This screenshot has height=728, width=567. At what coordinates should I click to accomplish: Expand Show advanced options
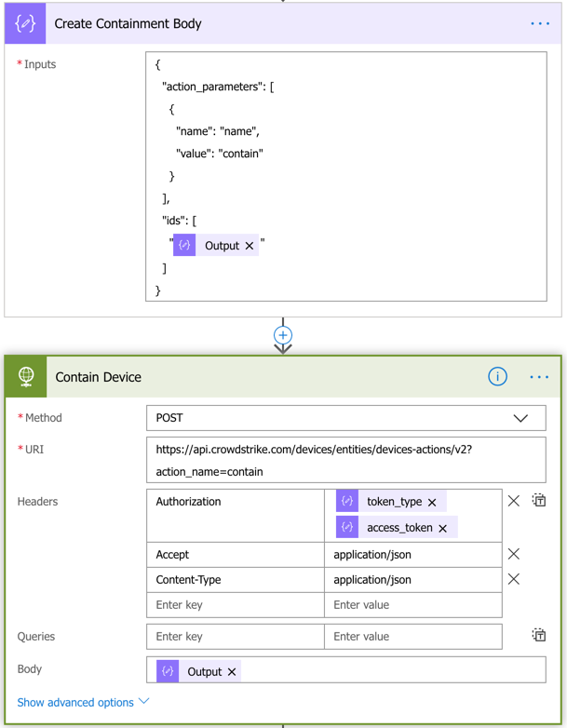click(83, 702)
